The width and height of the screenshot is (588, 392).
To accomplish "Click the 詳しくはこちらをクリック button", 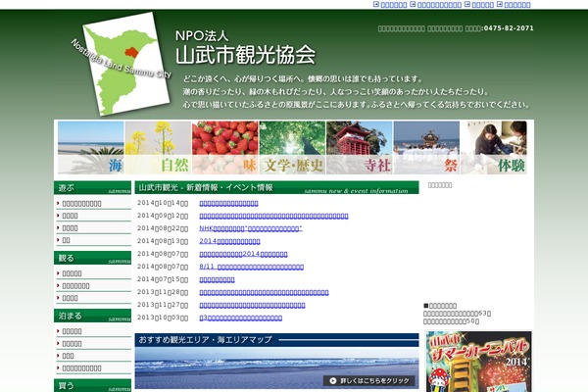I will [x=369, y=381].
